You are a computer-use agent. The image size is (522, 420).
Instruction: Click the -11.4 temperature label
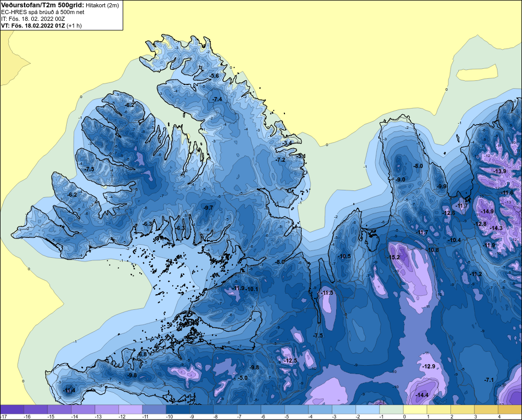(69, 390)
